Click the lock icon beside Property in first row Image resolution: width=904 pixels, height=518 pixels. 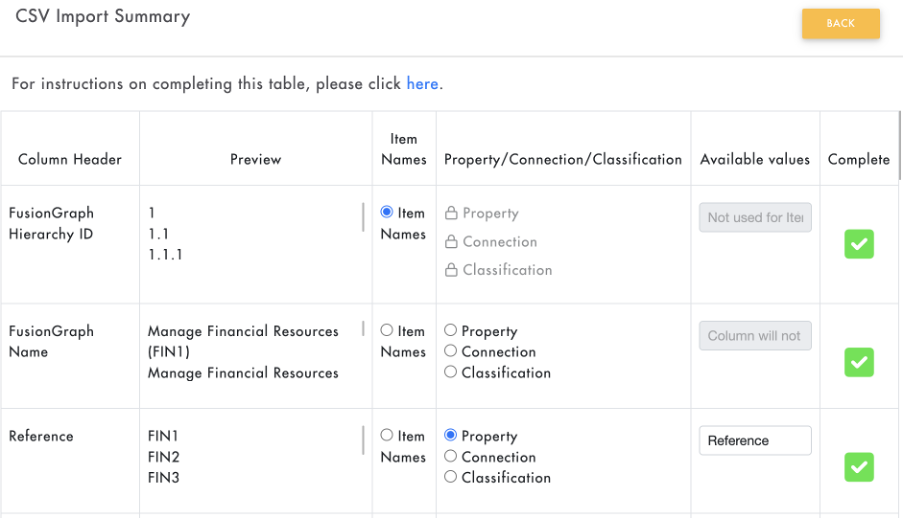(451, 213)
